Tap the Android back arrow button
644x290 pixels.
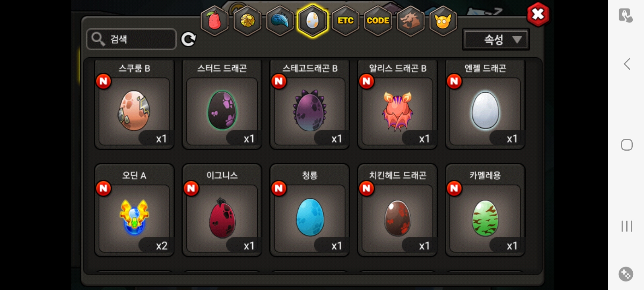(627, 64)
